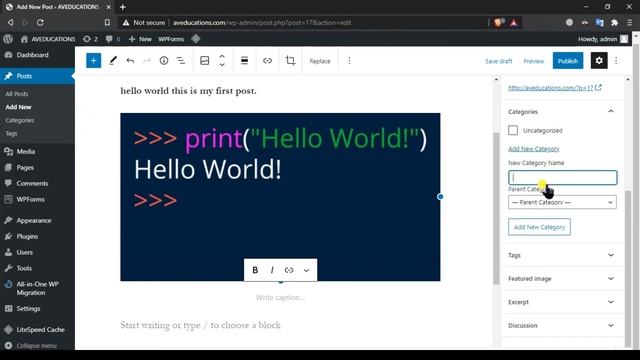Open a new browser tab
This screenshot has height=360, width=640.
click(123, 7)
